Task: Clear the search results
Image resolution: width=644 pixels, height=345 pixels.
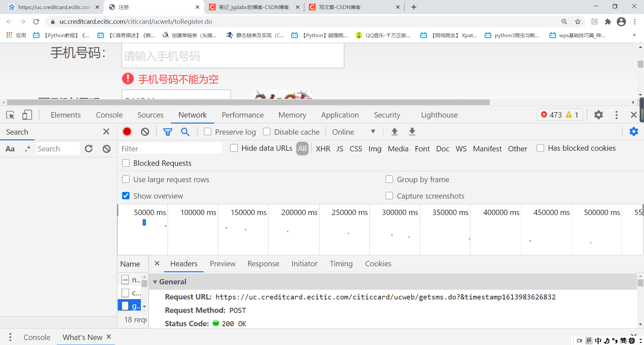Action: coord(107,149)
